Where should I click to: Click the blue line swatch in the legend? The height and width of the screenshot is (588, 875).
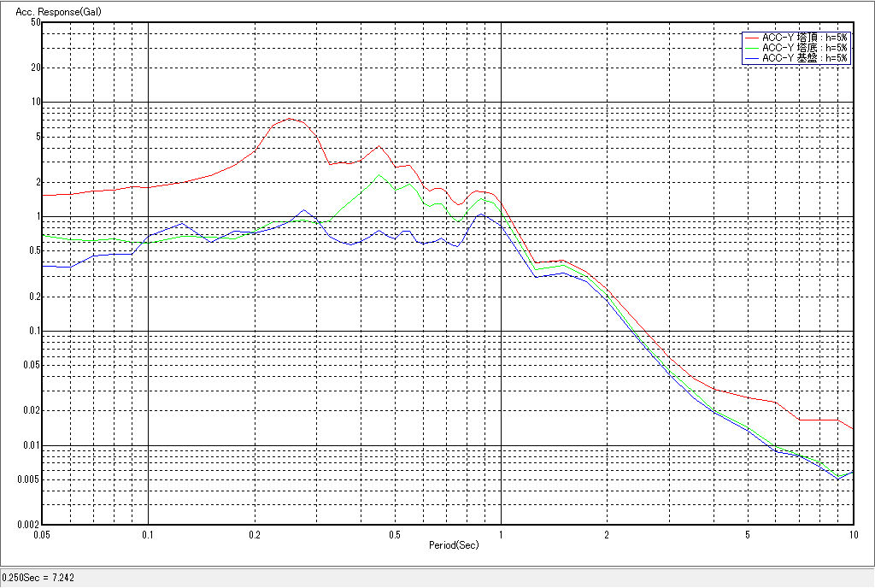tap(752, 58)
